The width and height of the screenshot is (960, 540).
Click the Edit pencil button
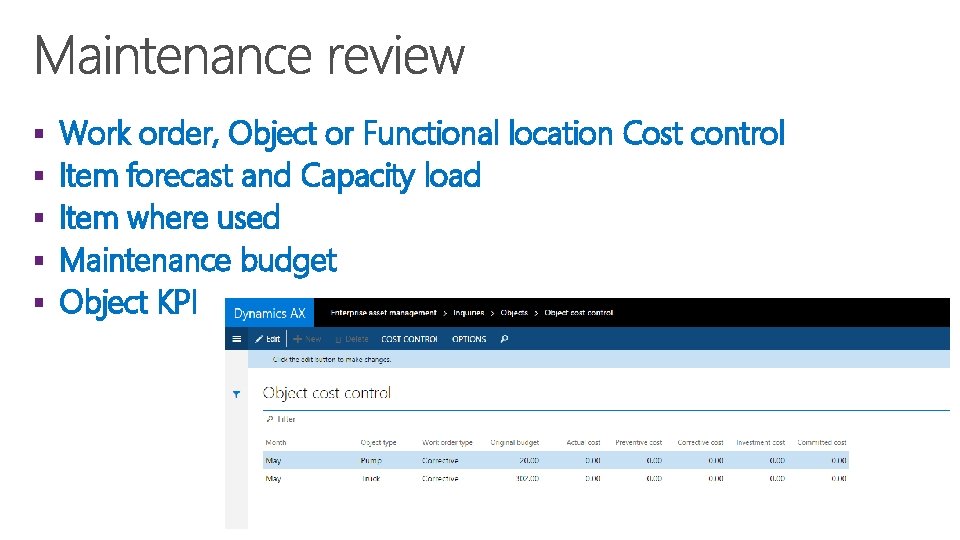pos(268,339)
